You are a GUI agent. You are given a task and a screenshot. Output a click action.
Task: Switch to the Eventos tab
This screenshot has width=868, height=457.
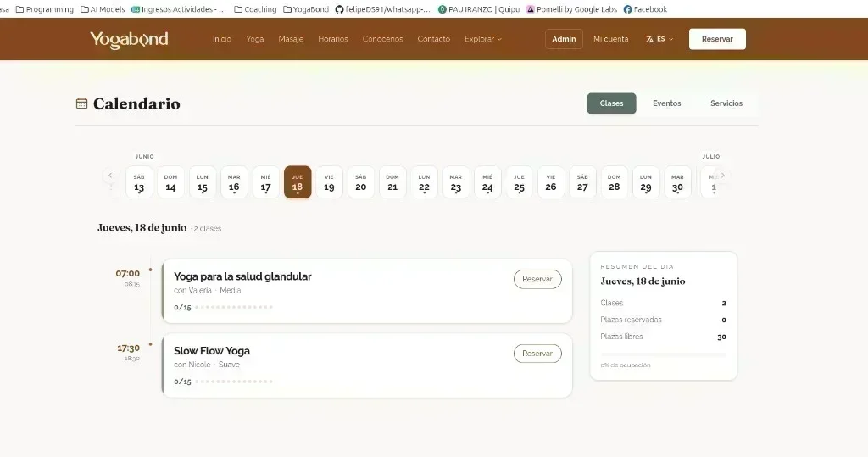666,103
